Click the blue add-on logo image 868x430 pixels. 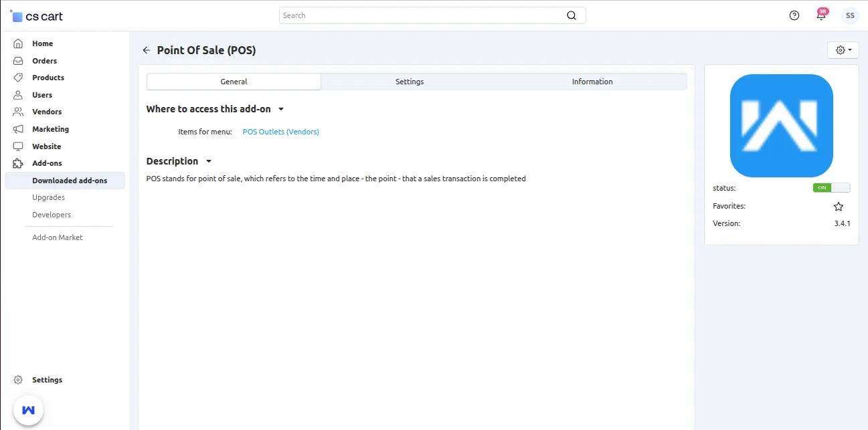(782, 126)
